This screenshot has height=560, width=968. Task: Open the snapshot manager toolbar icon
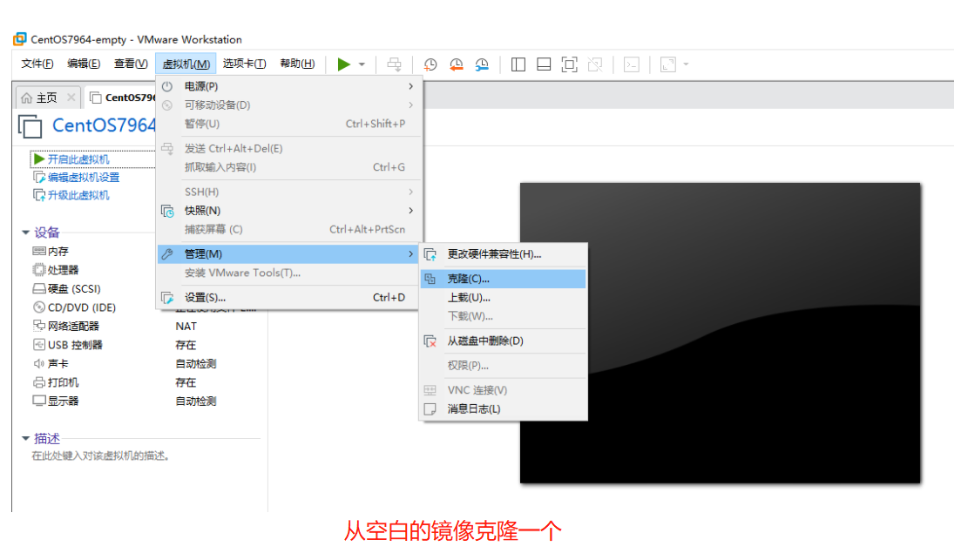click(x=482, y=64)
